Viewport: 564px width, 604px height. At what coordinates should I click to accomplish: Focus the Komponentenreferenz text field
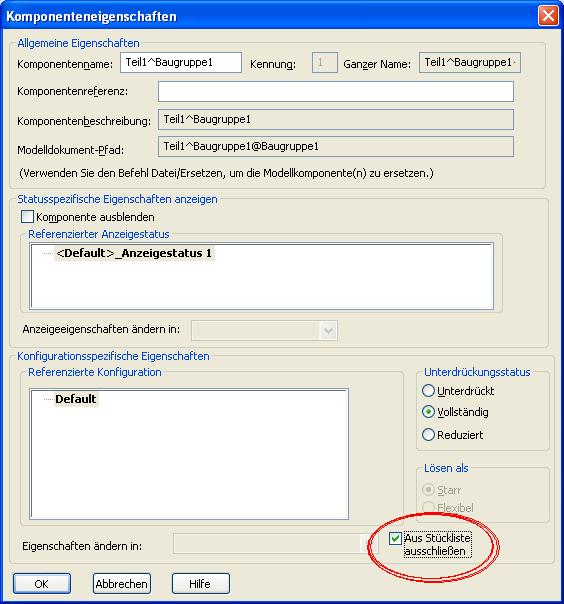point(336,91)
